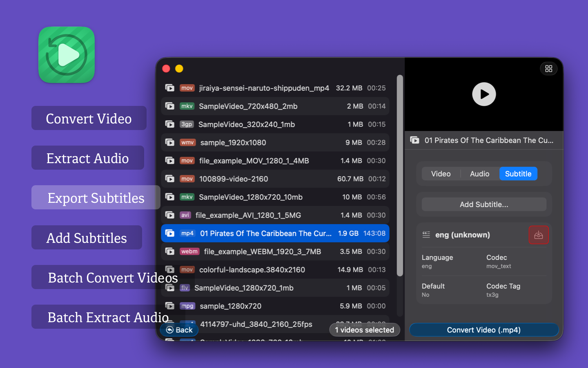Click the Convert Video (.mp4) button

pos(483,330)
